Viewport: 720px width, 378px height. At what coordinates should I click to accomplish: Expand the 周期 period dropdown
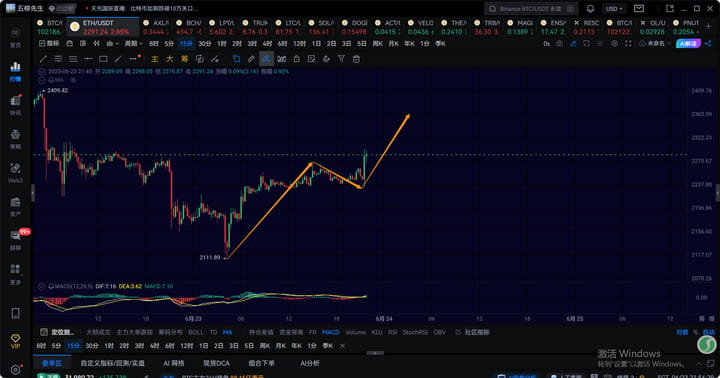[133, 44]
